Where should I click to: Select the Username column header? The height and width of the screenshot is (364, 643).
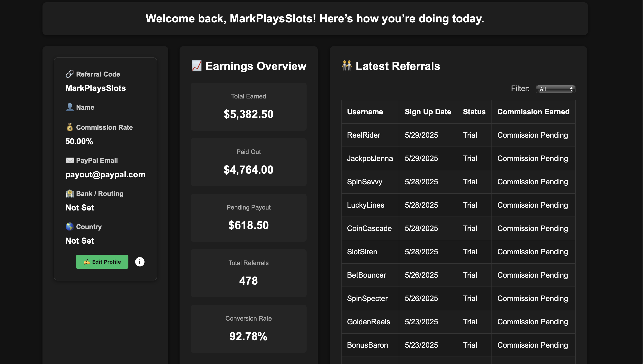click(x=365, y=112)
